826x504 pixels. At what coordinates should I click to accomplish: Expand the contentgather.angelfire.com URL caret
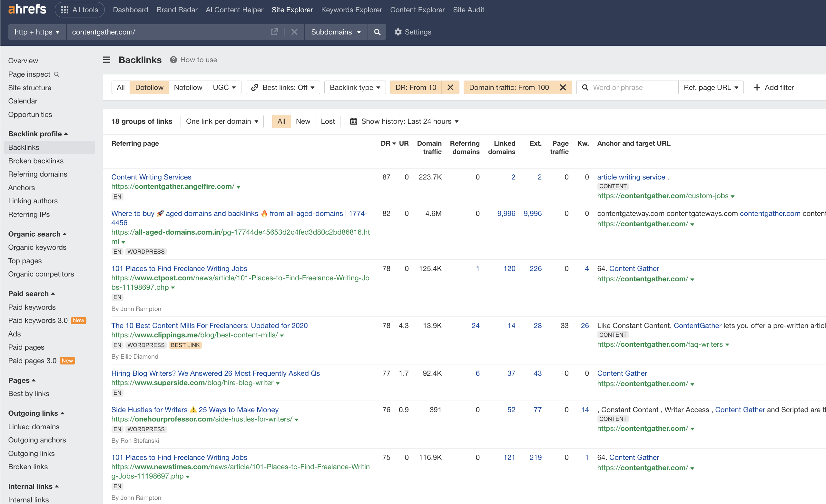[x=238, y=187]
